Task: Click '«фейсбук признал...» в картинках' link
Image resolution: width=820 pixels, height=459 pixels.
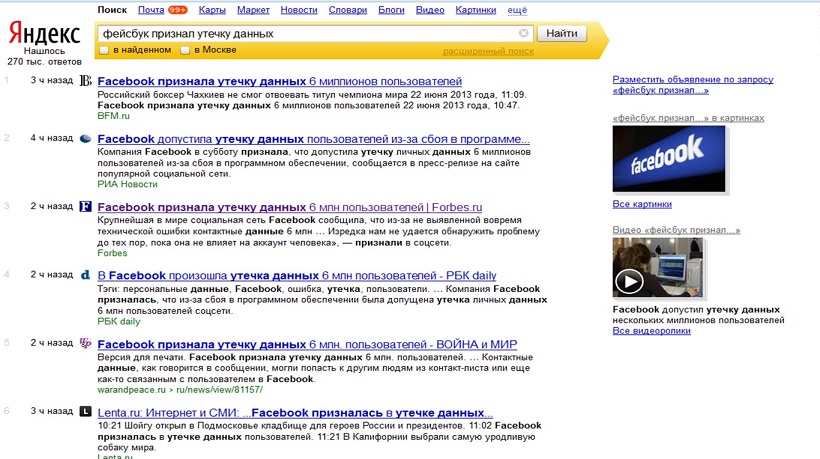Action: coord(688,118)
